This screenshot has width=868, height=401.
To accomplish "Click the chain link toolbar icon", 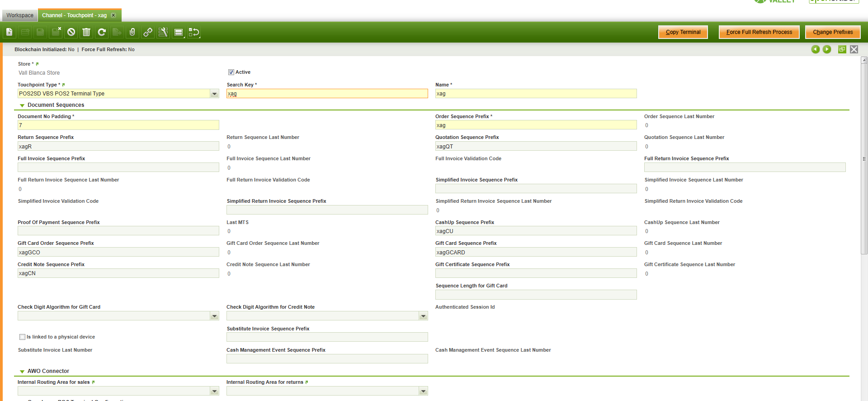I will [x=148, y=32].
